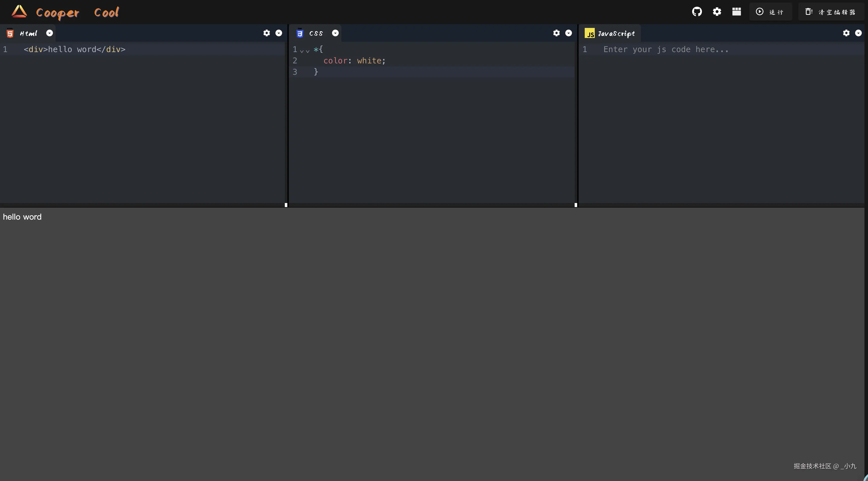Screen dimensions: 868x481
Task: Fold the CSS rule on line 1
Action: (302, 51)
